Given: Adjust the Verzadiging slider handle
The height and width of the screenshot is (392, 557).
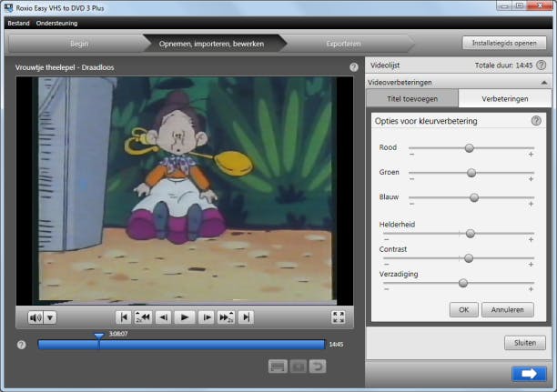Looking at the screenshot, I should [463, 283].
